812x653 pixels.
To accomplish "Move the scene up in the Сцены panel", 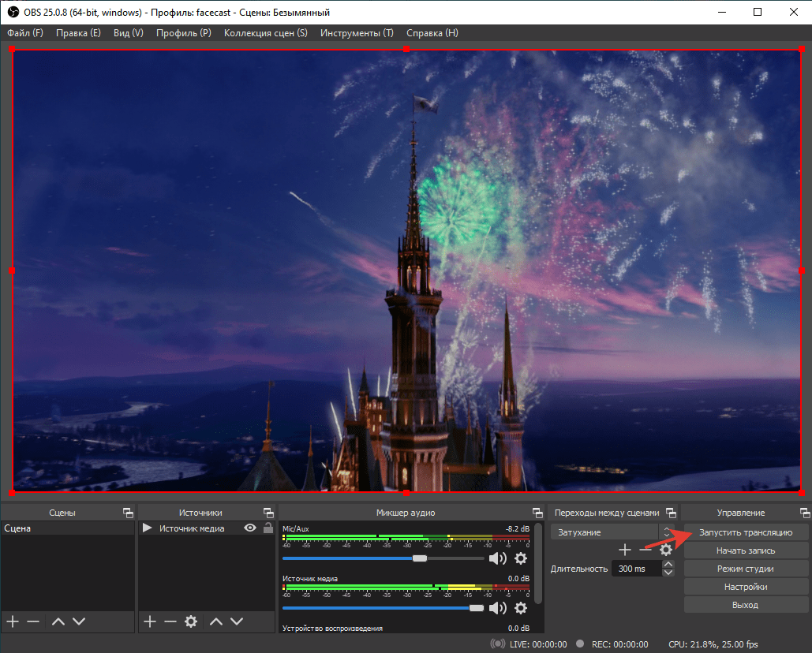I will click(58, 621).
